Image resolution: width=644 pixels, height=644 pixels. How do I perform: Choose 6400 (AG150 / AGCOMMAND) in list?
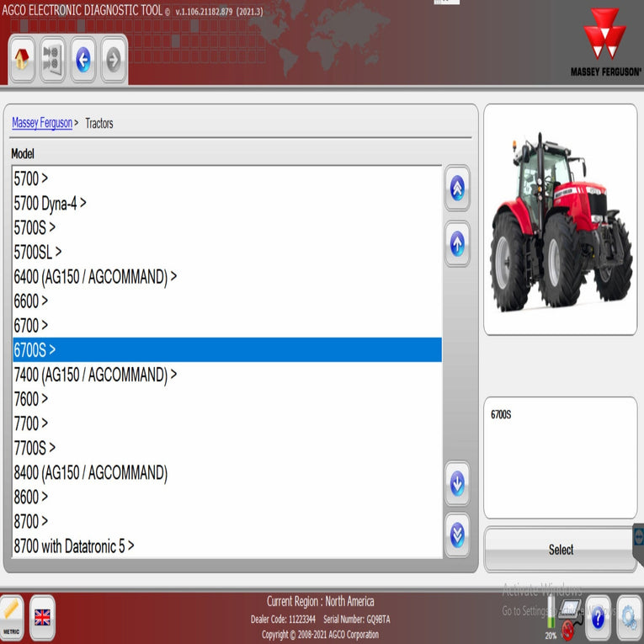pyautogui.click(x=95, y=276)
